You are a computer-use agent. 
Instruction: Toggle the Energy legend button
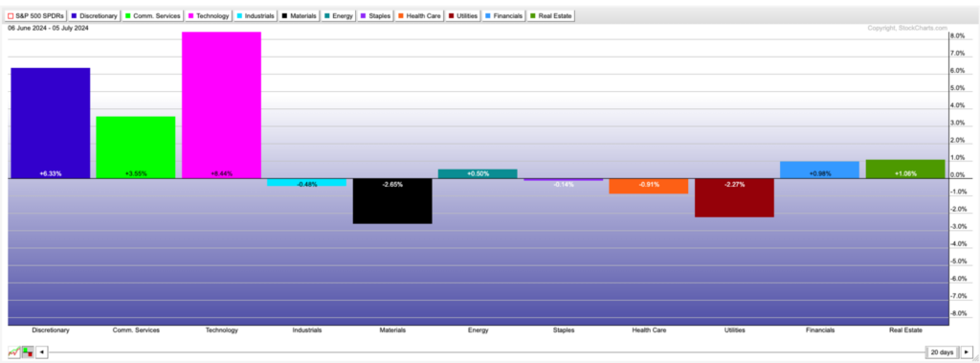click(x=340, y=15)
